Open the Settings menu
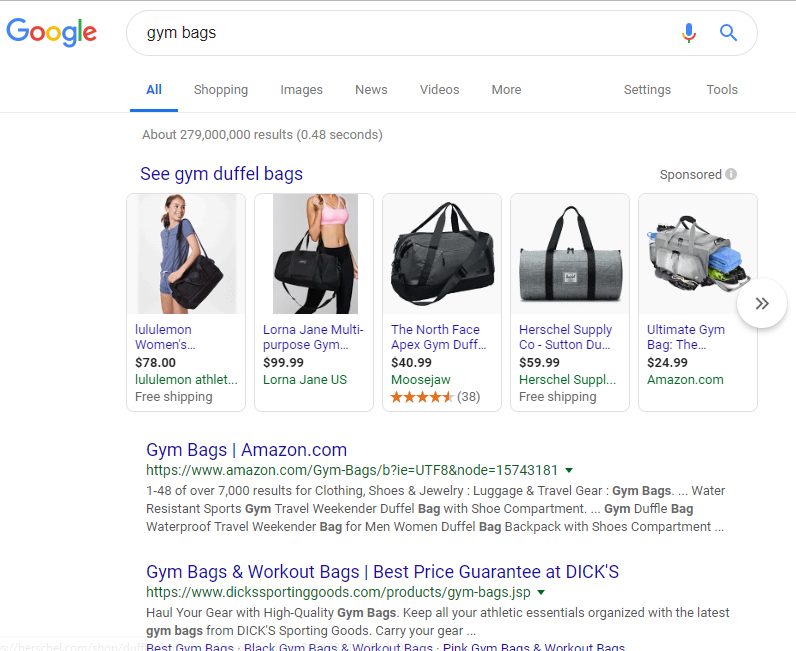This screenshot has height=651, width=796. [647, 90]
